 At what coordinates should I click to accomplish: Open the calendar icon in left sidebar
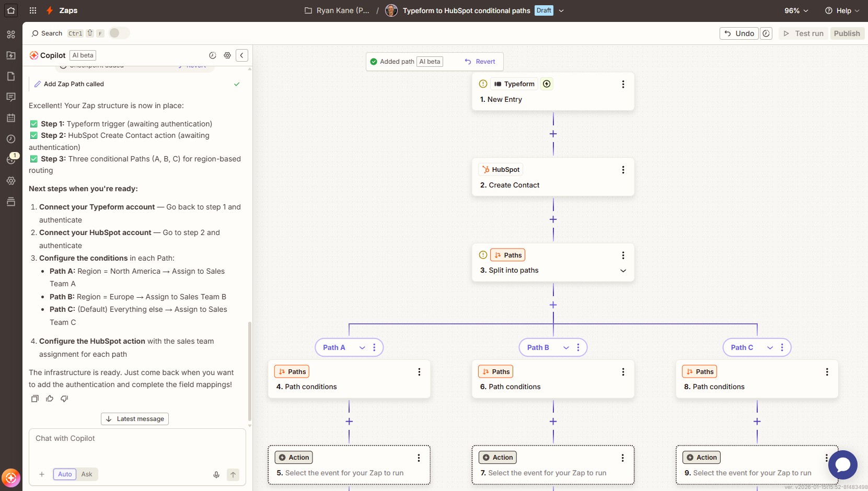[10, 118]
